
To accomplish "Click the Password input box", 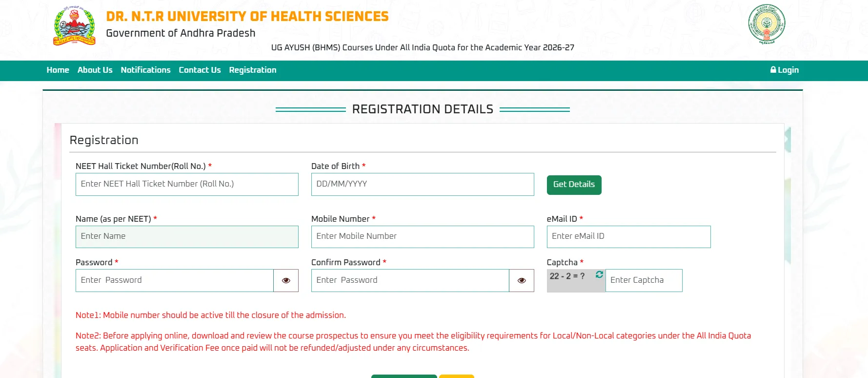I will click(x=175, y=280).
